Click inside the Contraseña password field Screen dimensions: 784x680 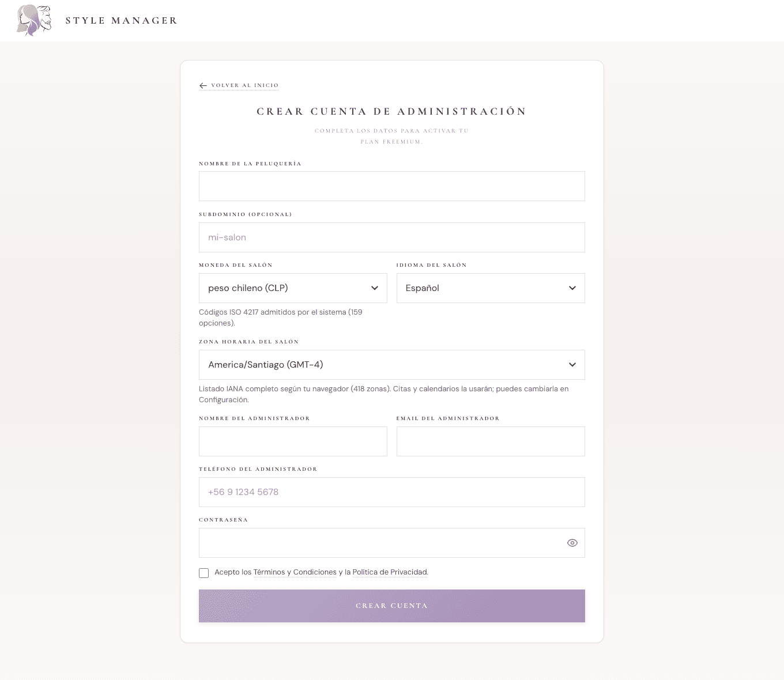tap(380, 543)
